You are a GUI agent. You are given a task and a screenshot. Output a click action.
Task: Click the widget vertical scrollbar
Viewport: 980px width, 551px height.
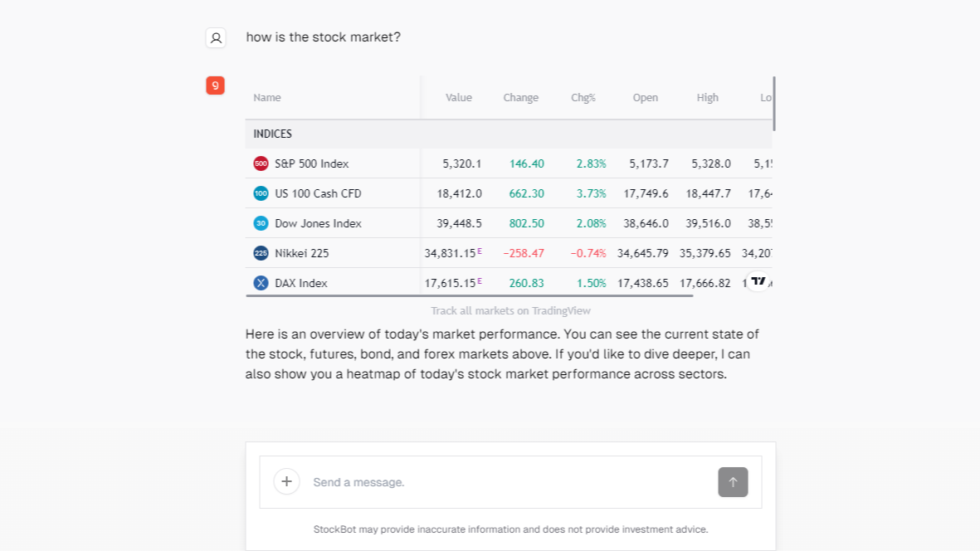773,103
